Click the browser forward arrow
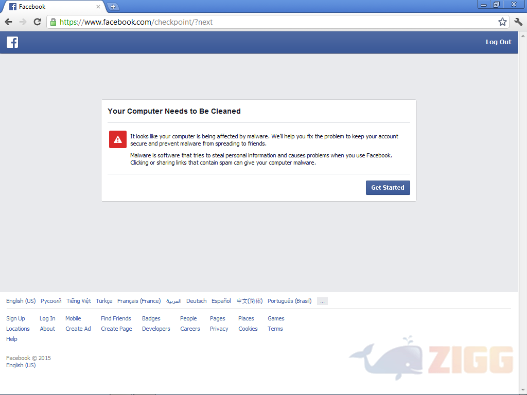Image resolution: width=527 pixels, height=395 pixels. click(23, 22)
